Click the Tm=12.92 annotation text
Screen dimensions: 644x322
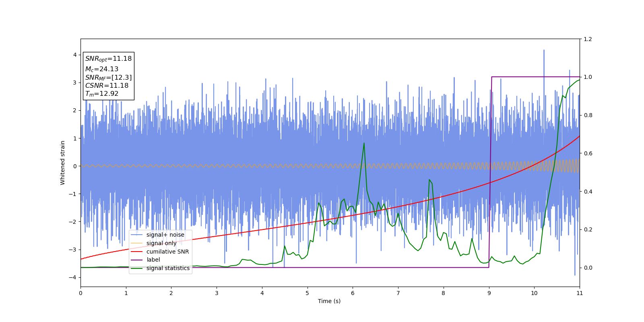pos(102,94)
